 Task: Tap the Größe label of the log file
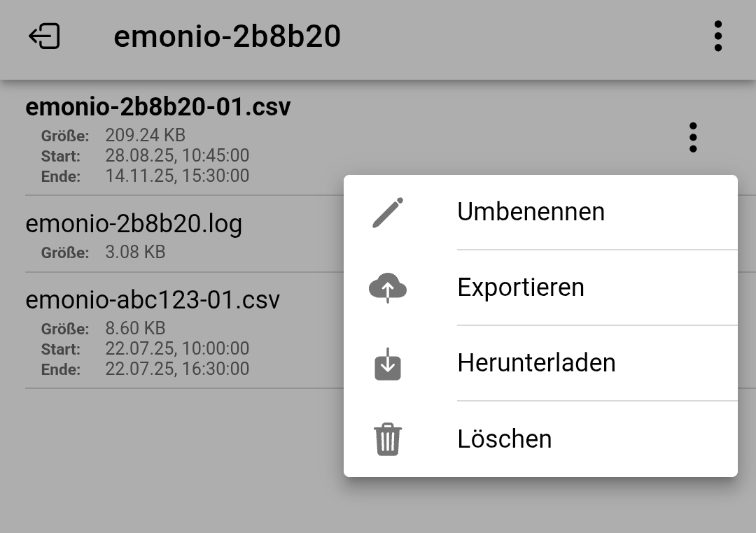(x=66, y=253)
